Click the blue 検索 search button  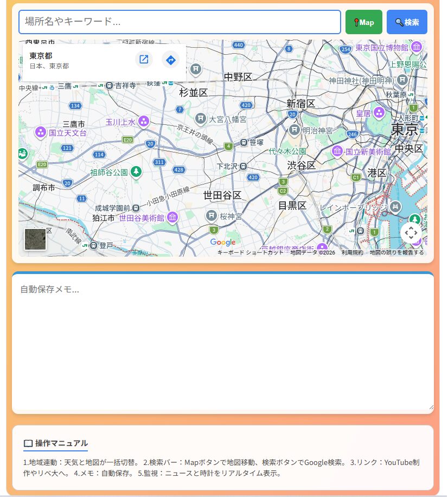tap(407, 22)
